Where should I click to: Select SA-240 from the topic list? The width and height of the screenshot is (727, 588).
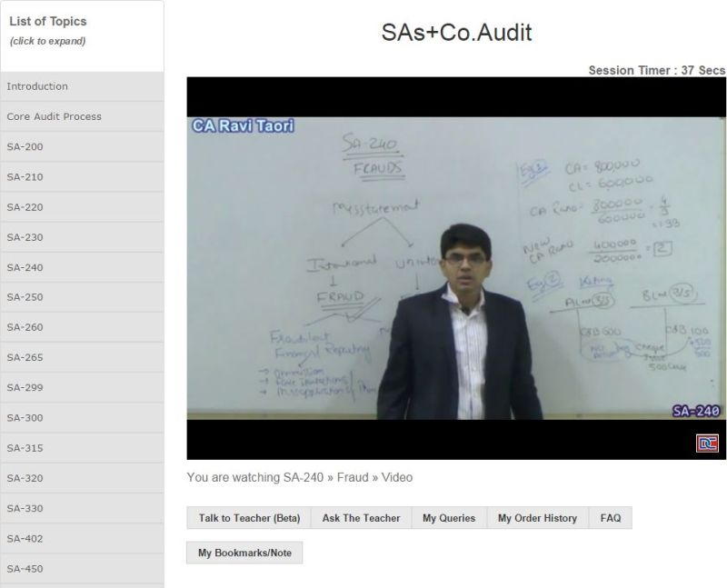point(82,267)
